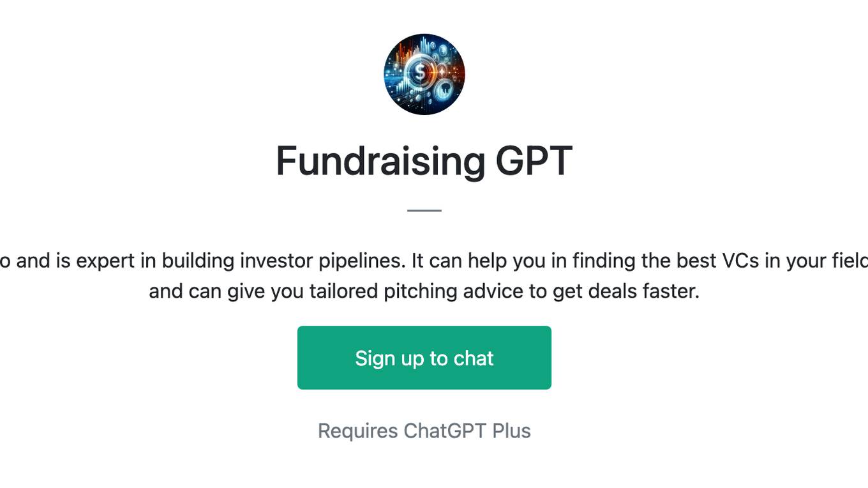Click the word 'Plus' under the button
Viewport: 868px width, 488px height.
(x=511, y=431)
